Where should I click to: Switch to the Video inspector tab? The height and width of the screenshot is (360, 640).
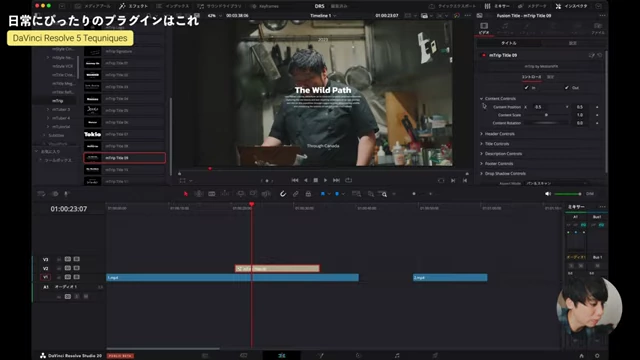click(x=484, y=28)
